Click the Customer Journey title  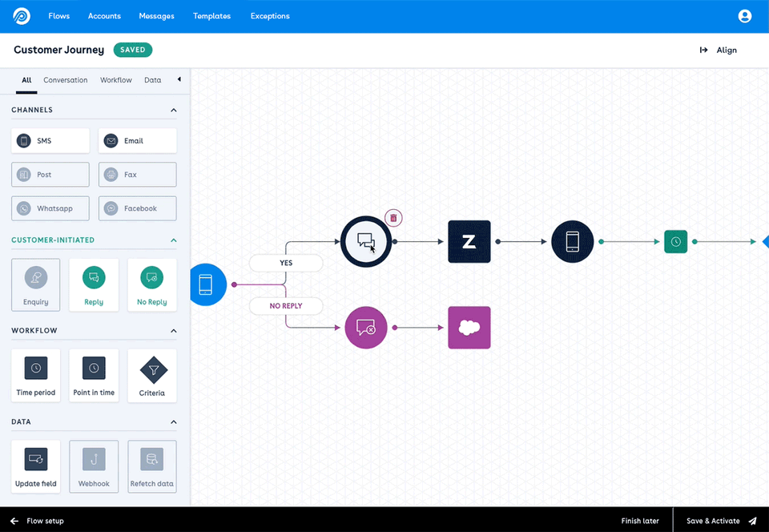[x=58, y=50]
